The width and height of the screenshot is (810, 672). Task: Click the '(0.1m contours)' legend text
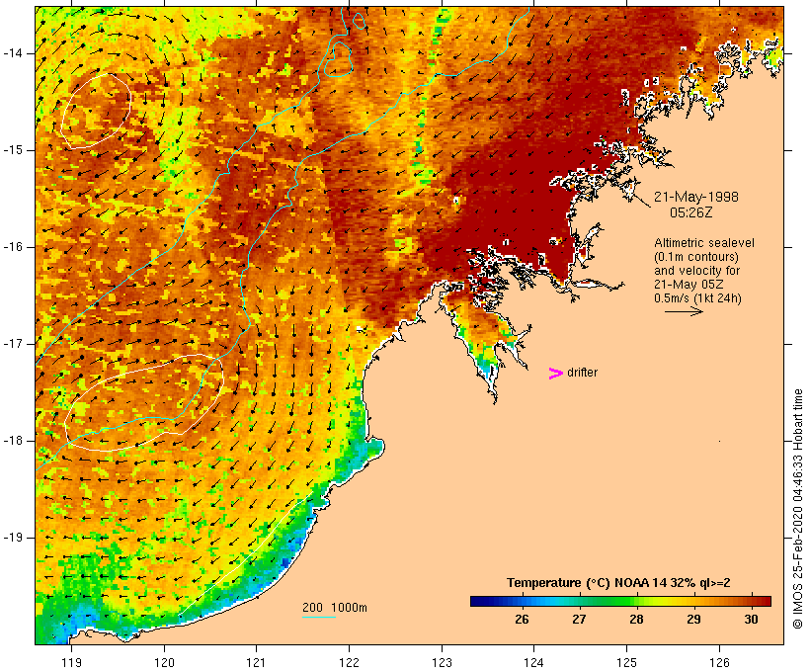click(x=696, y=257)
